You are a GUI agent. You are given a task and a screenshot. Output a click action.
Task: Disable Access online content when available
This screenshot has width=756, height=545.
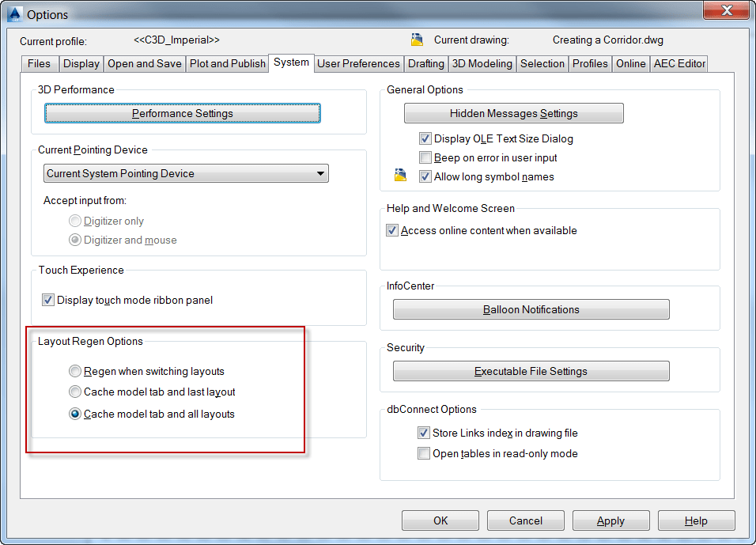[x=392, y=230]
